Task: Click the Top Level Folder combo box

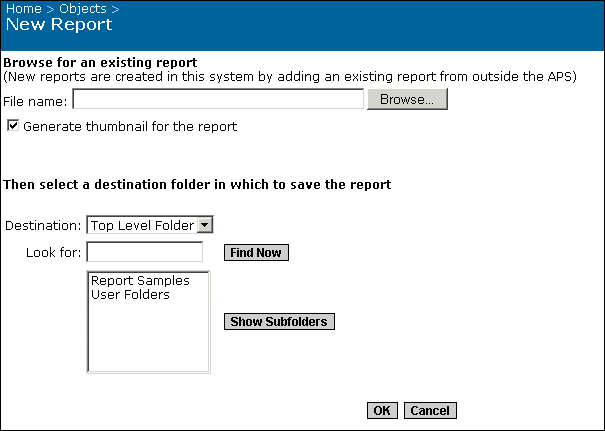Action: click(x=142, y=226)
